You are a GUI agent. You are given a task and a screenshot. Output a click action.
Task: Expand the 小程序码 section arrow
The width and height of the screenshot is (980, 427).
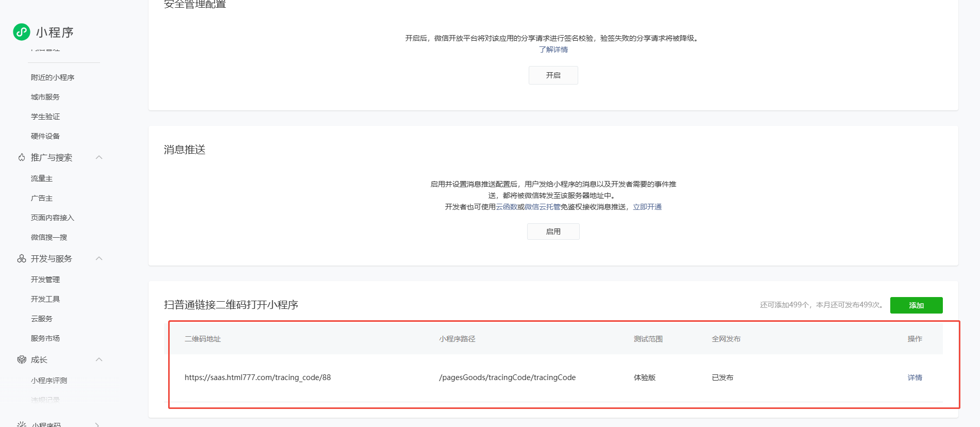point(97,424)
